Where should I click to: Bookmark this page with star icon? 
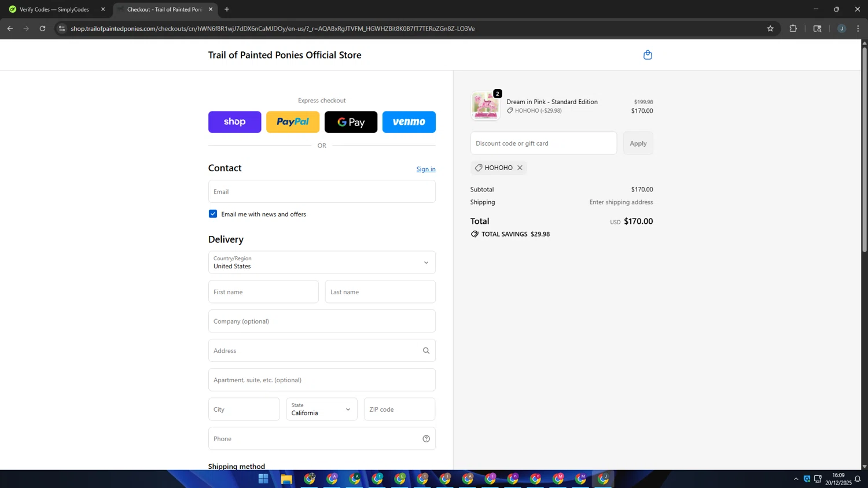pos(770,28)
